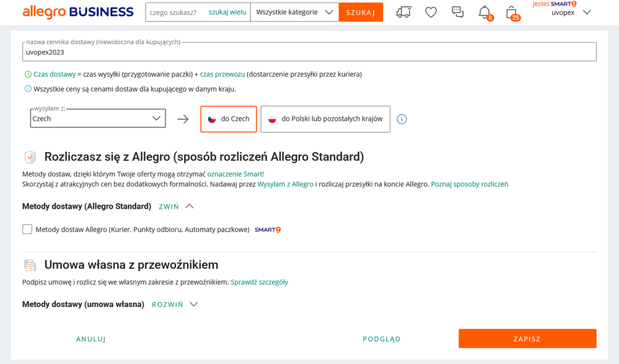Open the delivery truck icon in header
This screenshot has height=364, width=619.
(x=403, y=12)
